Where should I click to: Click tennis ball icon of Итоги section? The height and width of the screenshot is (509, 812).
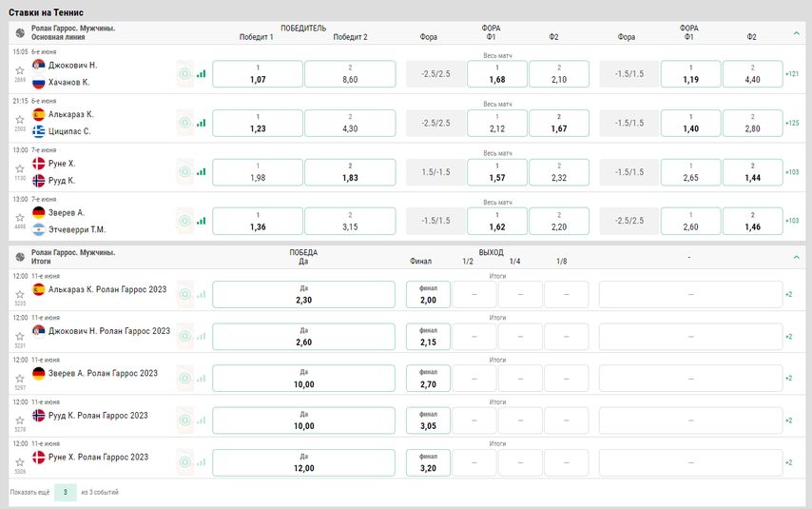click(20, 257)
